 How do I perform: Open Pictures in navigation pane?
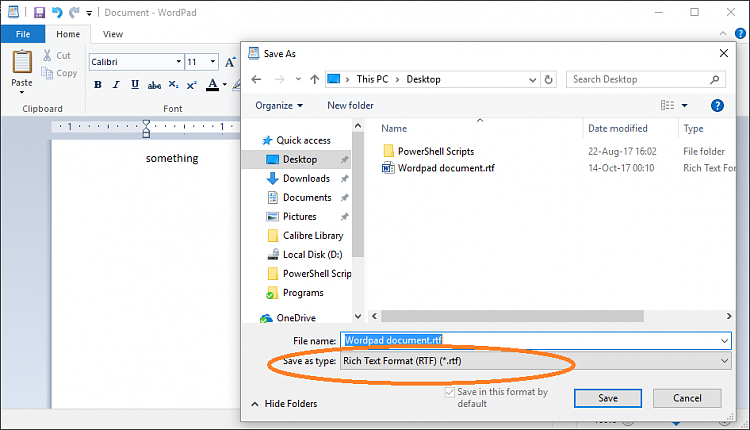[x=299, y=217]
